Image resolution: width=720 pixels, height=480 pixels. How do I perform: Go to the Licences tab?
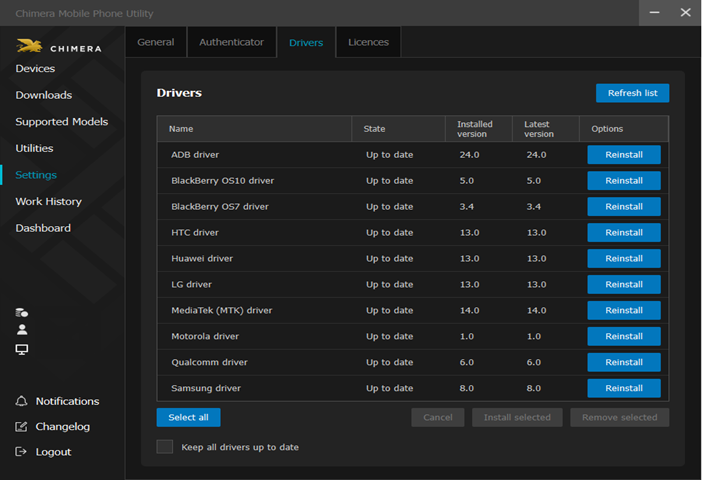coord(368,42)
